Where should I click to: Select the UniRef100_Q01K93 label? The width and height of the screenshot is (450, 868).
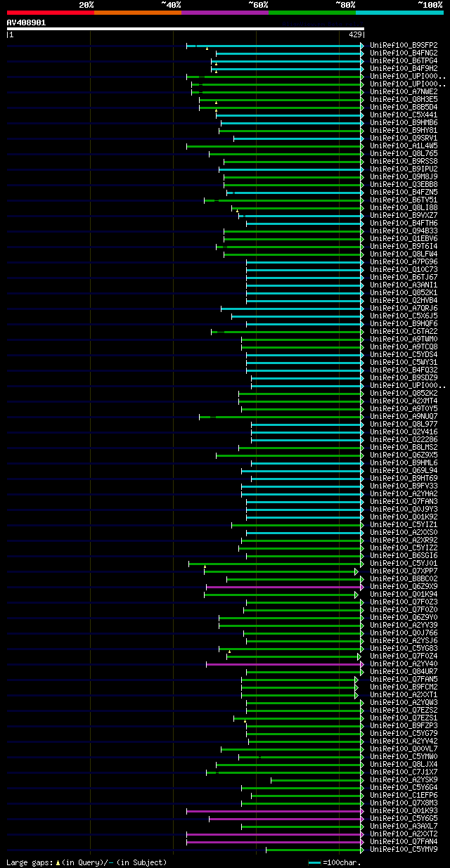point(404,810)
